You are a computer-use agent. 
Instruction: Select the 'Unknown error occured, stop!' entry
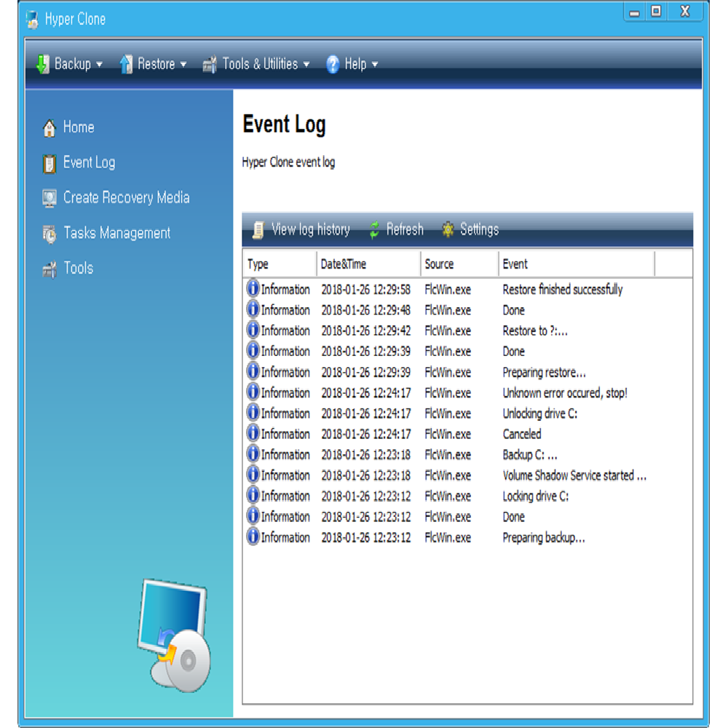tap(564, 393)
